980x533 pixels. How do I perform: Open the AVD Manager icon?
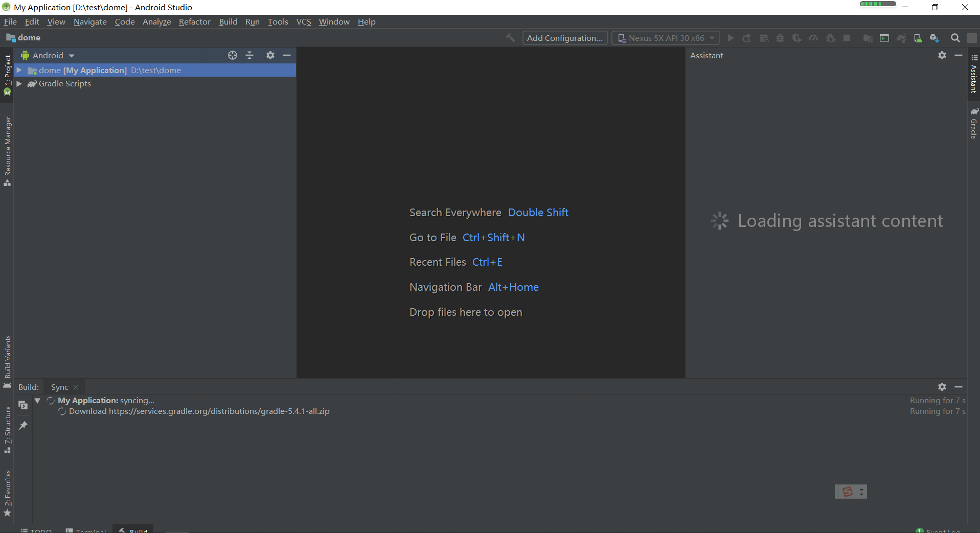918,38
